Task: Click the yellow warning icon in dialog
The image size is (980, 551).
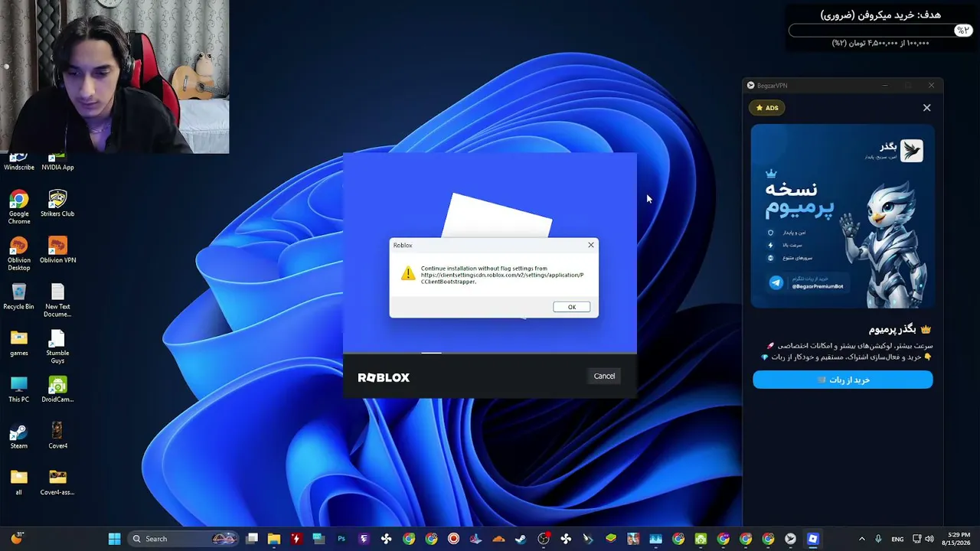Action: pyautogui.click(x=408, y=273)
